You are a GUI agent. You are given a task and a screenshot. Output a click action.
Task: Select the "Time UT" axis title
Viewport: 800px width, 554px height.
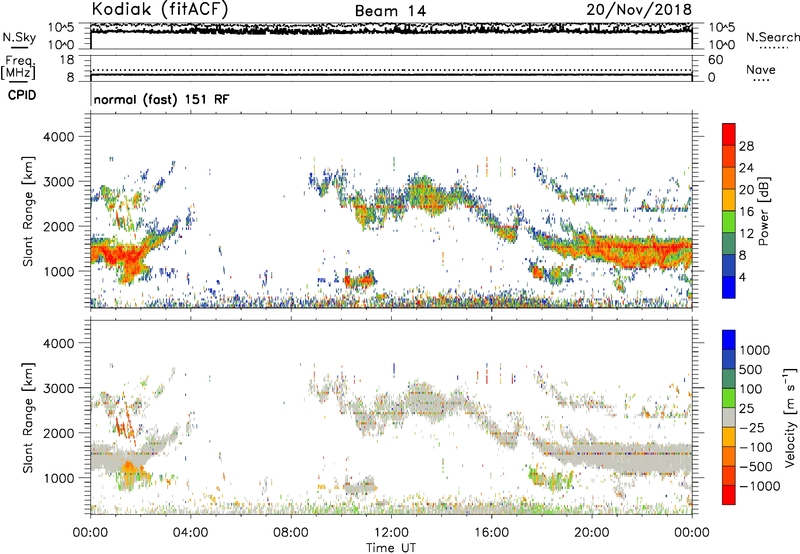click(391, 548)
